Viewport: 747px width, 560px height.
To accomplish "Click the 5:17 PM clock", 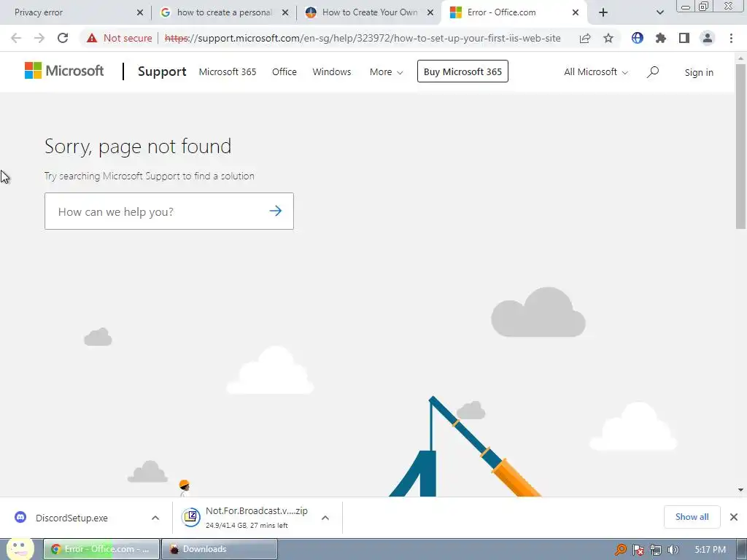I will point(710,550).
